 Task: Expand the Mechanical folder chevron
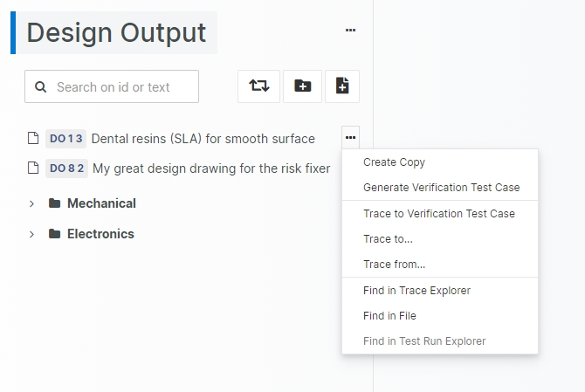pyautogui.click(x=31, y=203)
